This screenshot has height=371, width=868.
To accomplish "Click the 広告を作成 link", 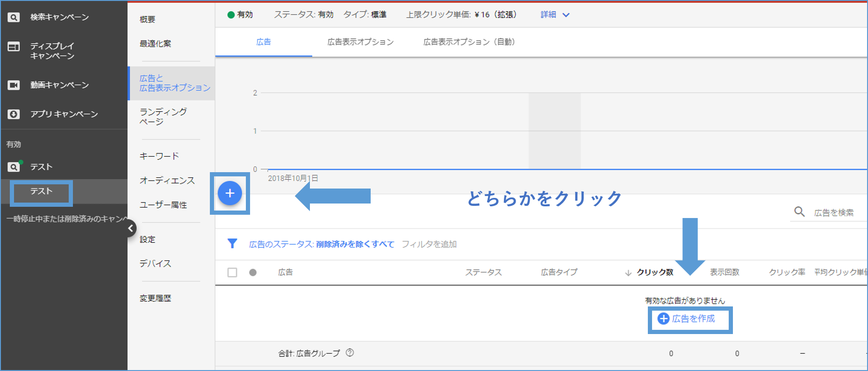I will tap(687, 319).
